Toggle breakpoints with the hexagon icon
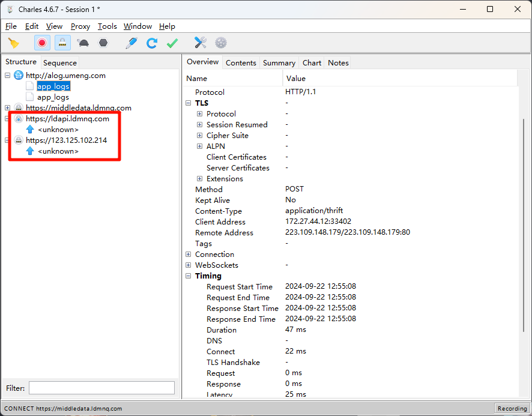Viewport: 532px width, 416px height. [103, 43]
